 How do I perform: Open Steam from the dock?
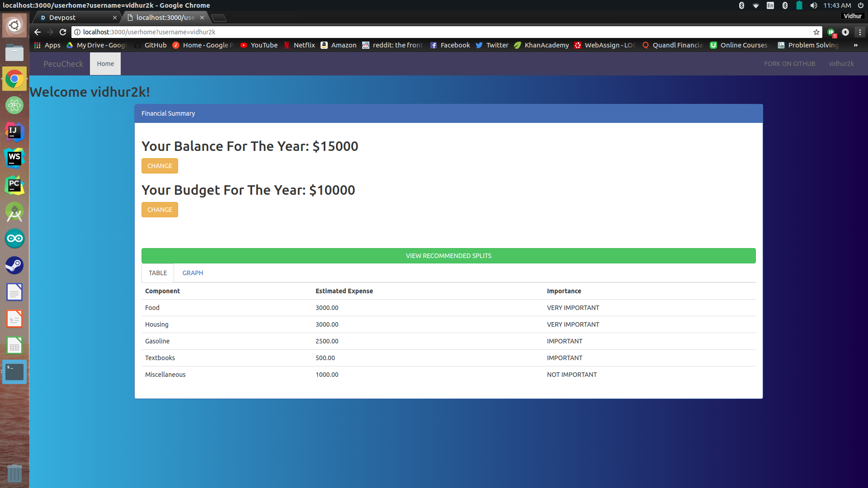14,265
